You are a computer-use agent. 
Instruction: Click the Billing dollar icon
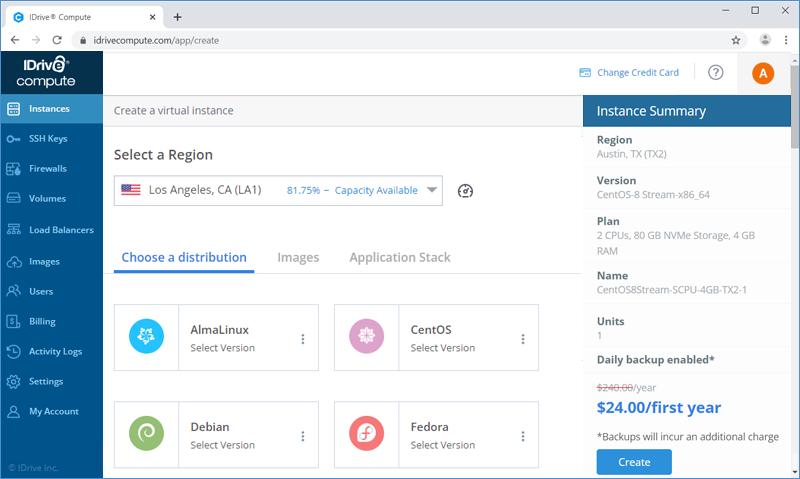[14, 321]
